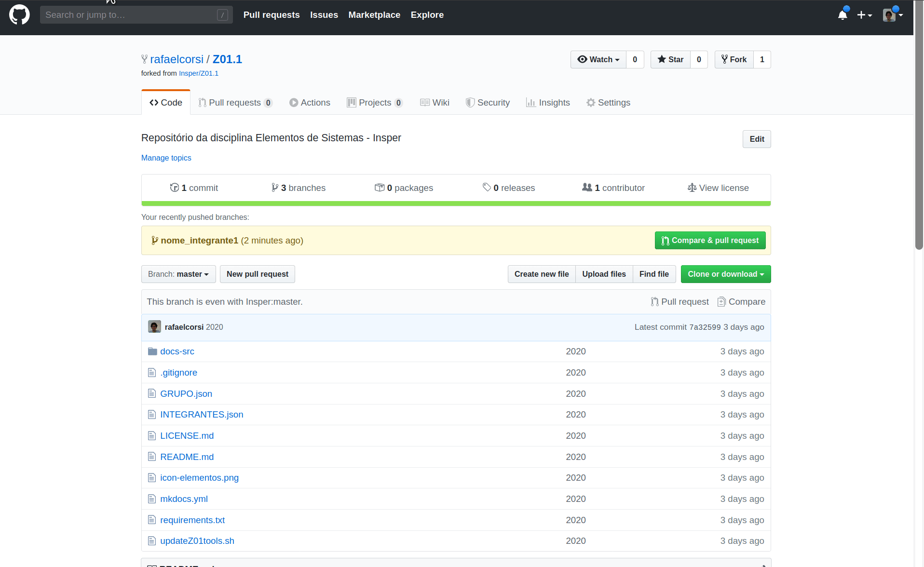Fork the repository
924x567 pixels.
(x=734, y=59)
